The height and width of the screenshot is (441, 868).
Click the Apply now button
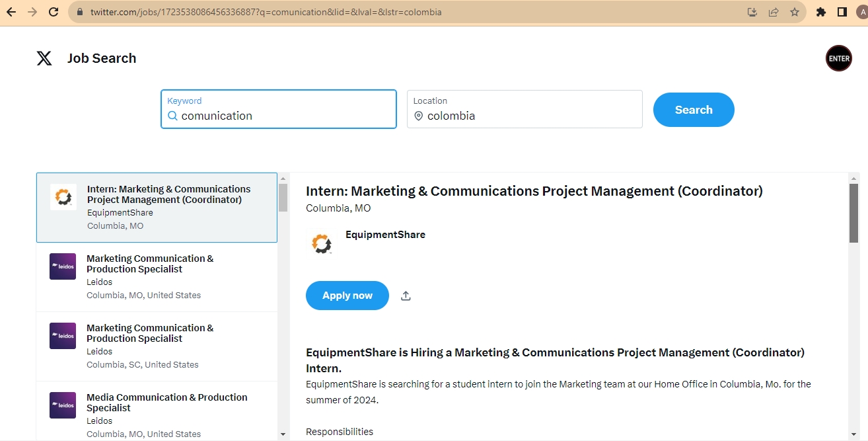[x=347, y=296]
